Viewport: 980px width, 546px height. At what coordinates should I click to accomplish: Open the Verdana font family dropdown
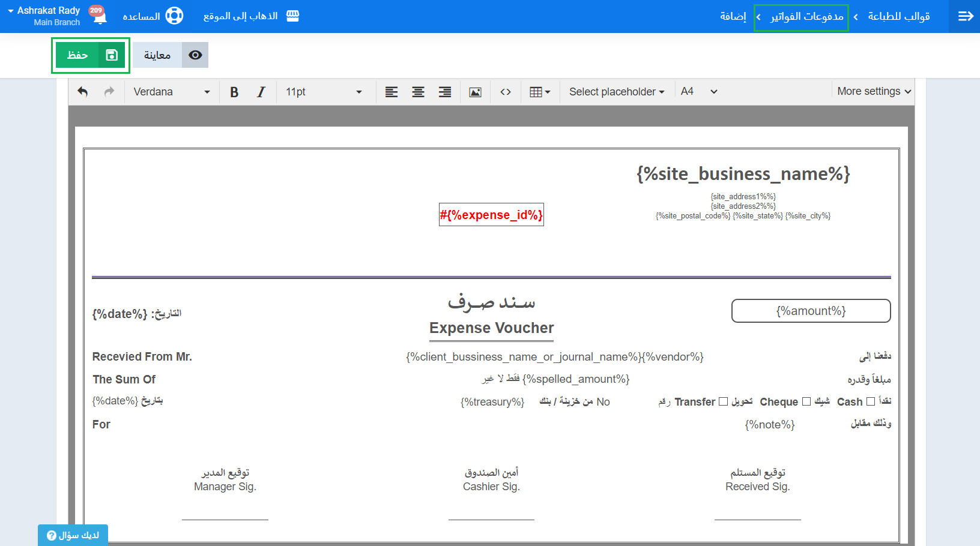171,92
